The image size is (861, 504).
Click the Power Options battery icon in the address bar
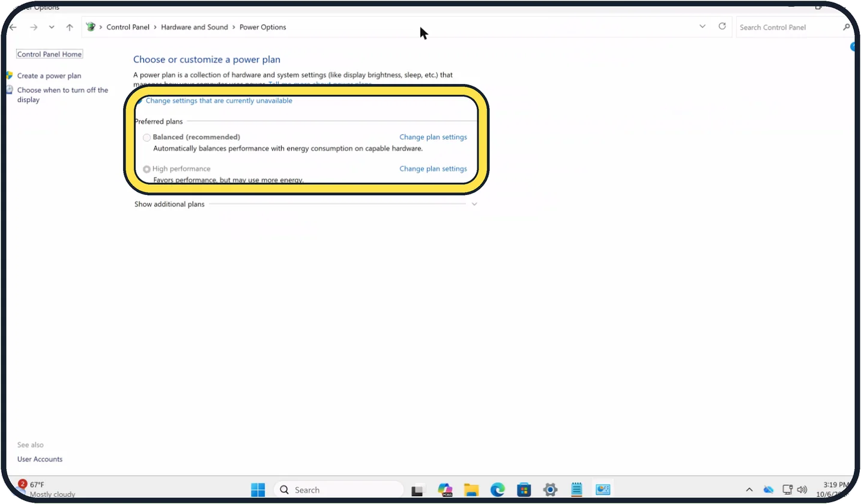tap(91, 27)
